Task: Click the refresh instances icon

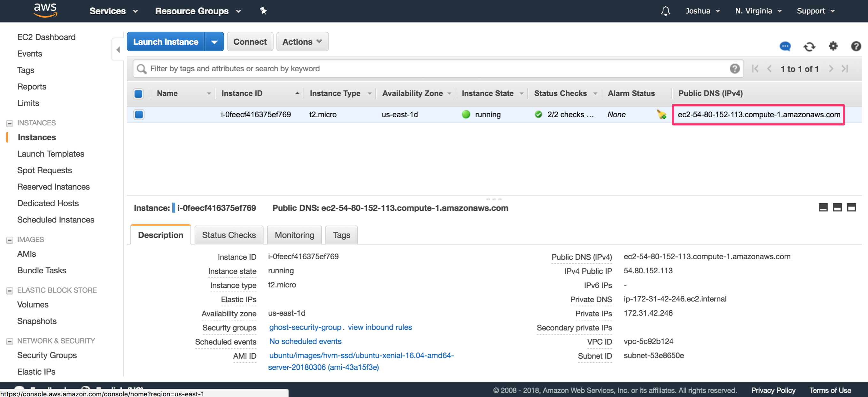Action: (x=809, y=46)
